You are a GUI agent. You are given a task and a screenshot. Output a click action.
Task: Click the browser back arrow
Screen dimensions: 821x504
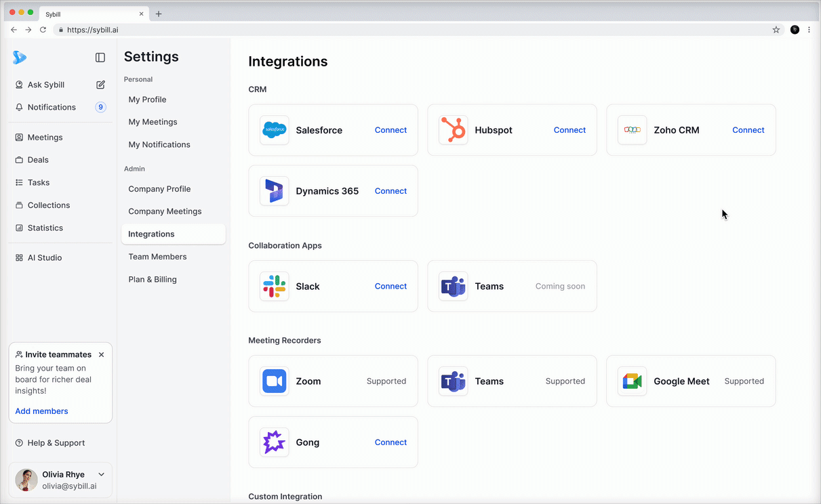[14, 30]
